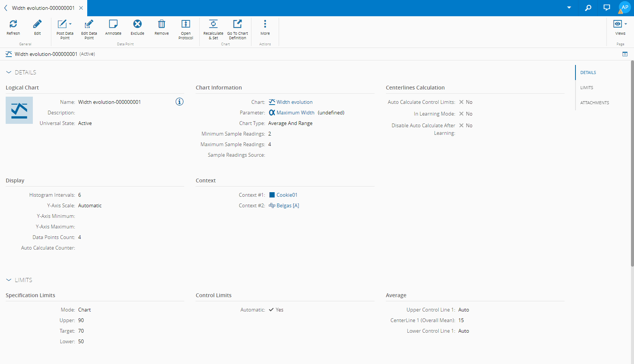634x364 pixels.
Task: Click the Remove trash icon
Action: [x=162, y=24]
